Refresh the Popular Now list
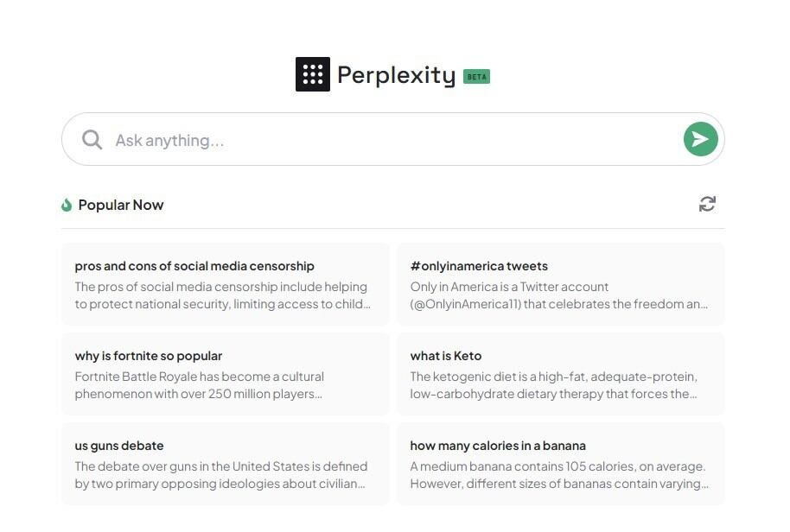 [707, 204]
